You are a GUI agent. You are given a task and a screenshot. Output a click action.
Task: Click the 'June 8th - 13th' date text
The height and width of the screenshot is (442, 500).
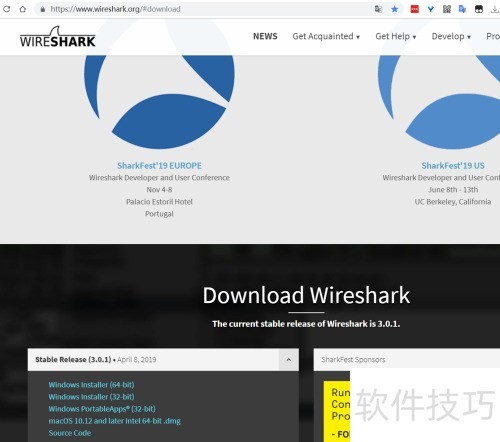(453, 190)
